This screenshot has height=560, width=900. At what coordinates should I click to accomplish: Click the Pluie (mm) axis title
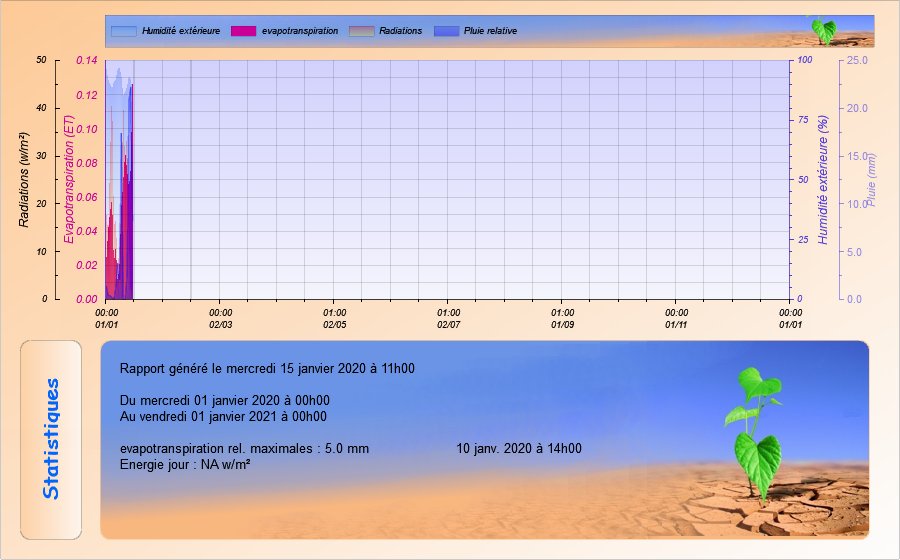coord(870,179)
